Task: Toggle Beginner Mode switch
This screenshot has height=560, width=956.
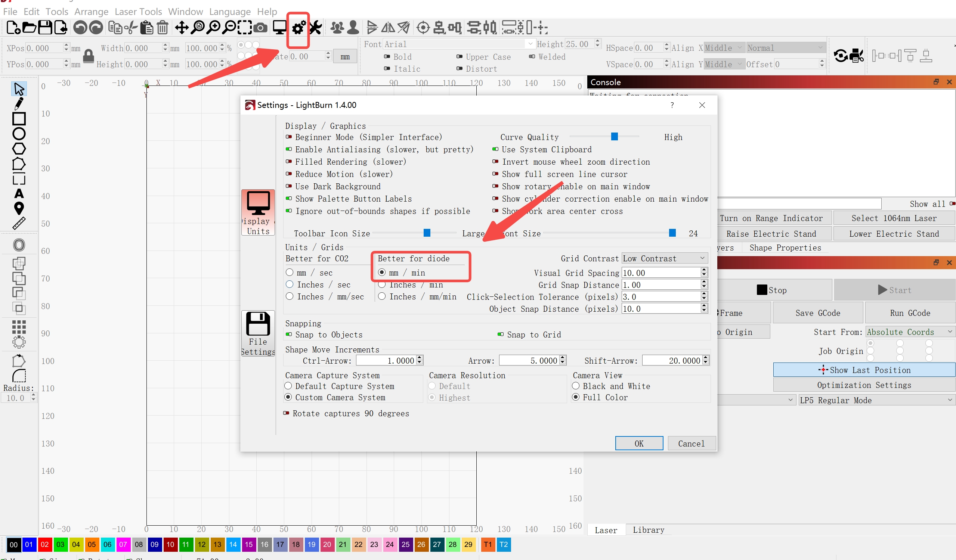Action: (x=289, y=137)
